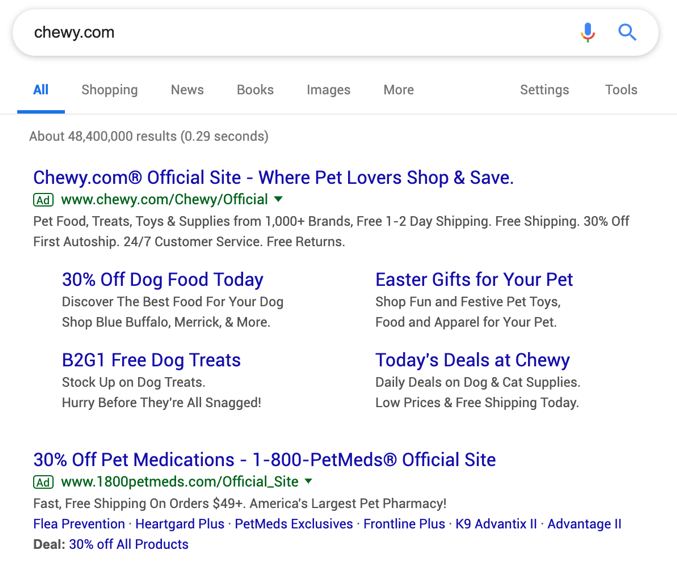Viewport: 677px width, 572px height.
Task: Follow the Easter Gifts for Your Pet link
Action: pyautogui.click(x=474, y=280)
